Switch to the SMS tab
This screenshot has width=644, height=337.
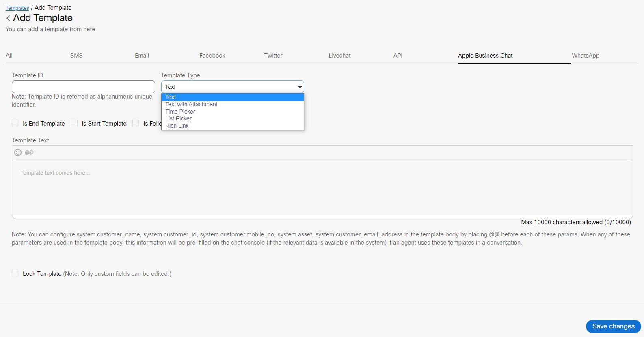(76, 56)
